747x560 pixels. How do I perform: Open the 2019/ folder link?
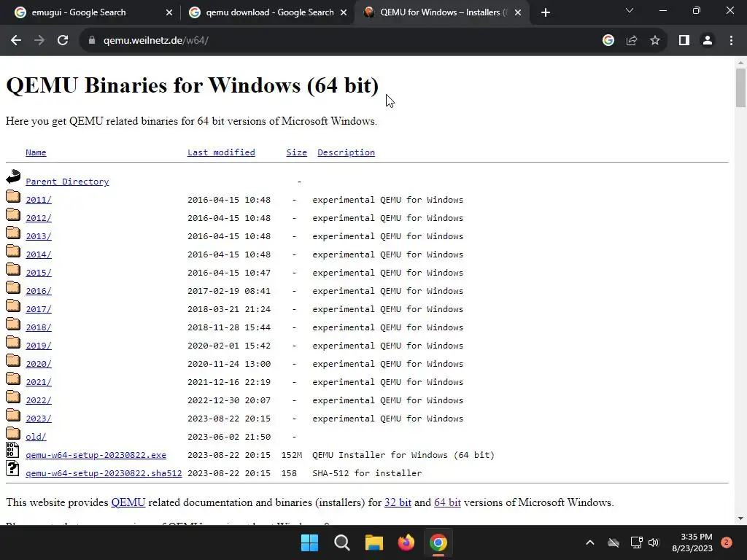[x=39, y=346]
